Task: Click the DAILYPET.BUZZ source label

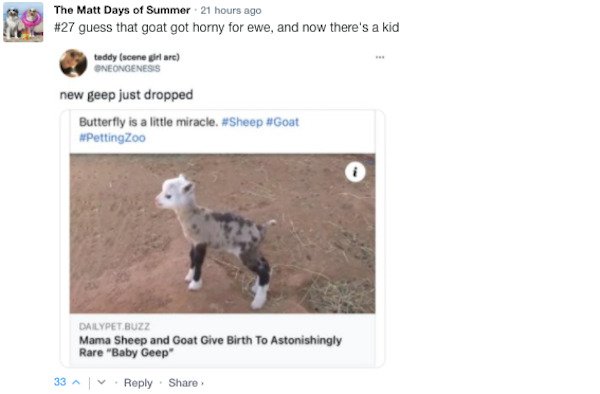Action: point(114,326)
